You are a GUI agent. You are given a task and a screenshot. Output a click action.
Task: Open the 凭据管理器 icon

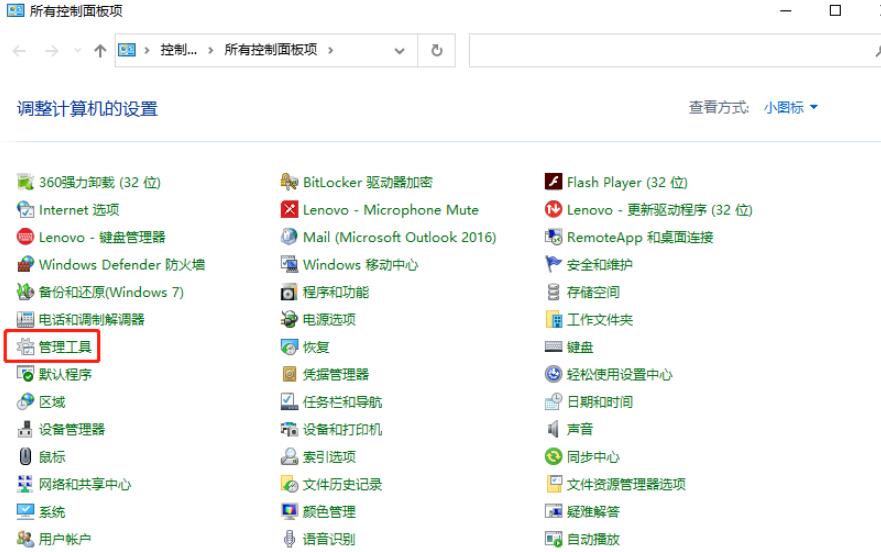tap(289, 374)
